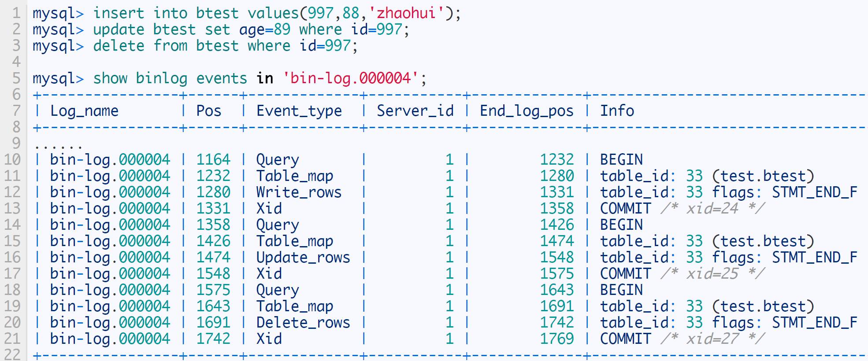This screenshot has width=868, height=361.
Task: Click the Update_rows event type
Action: pyautogui.click(x=303, y=258)
